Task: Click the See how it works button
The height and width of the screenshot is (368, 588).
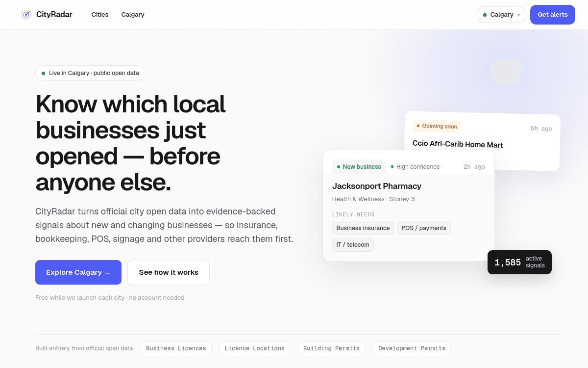Action: point(169,272)
